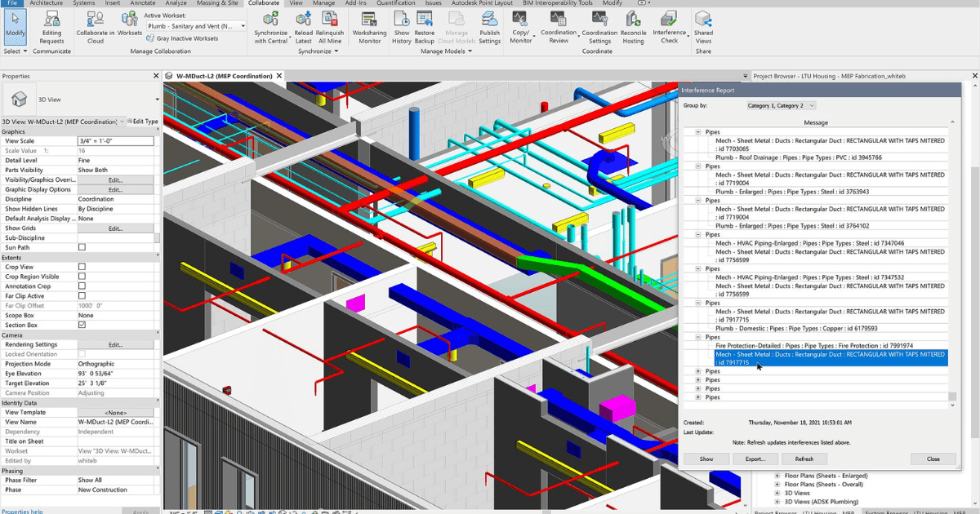This screenshot has width=980, height=514.
Task: Click the Interference Report vertical scrollbar
Action: [952, 260]
